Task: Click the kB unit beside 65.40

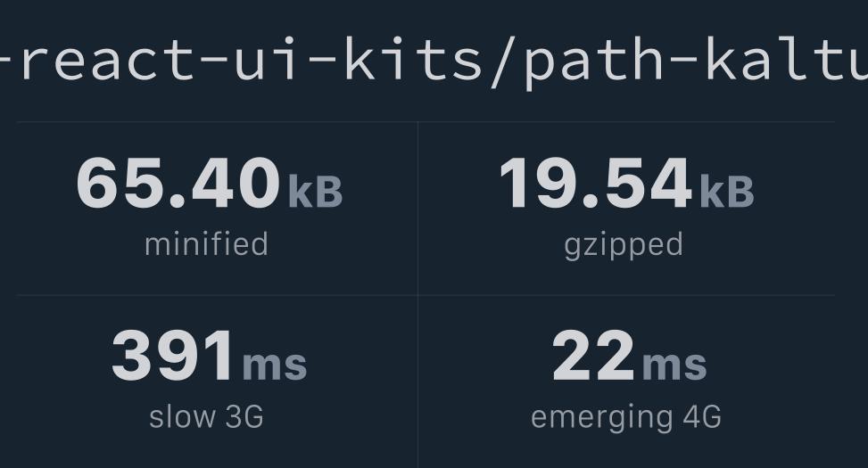Action: [x=315, y=191]
